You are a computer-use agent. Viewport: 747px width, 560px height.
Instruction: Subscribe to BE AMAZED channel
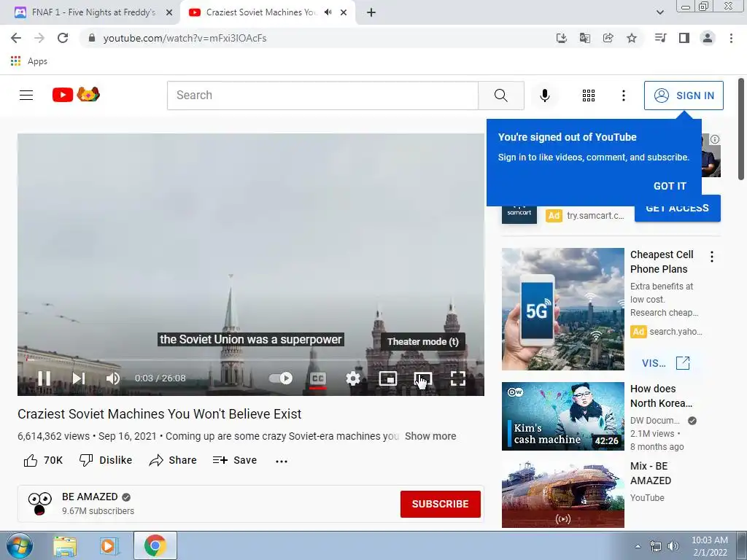tap(440, 504)
